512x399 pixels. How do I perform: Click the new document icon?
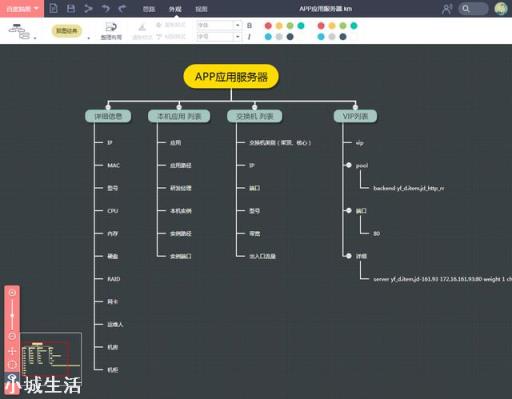coord(53,8)
